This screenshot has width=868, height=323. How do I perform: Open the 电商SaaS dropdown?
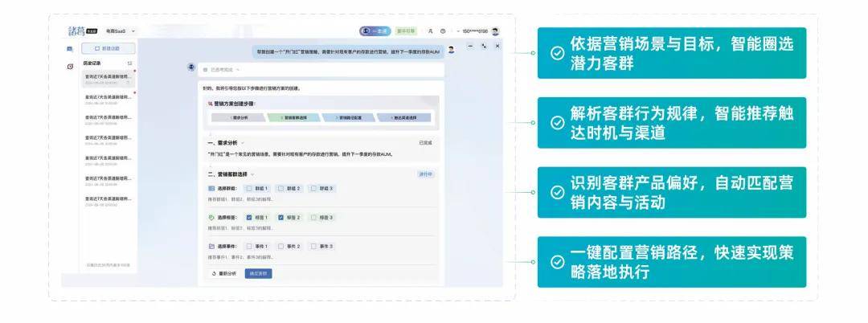(121, 31)
